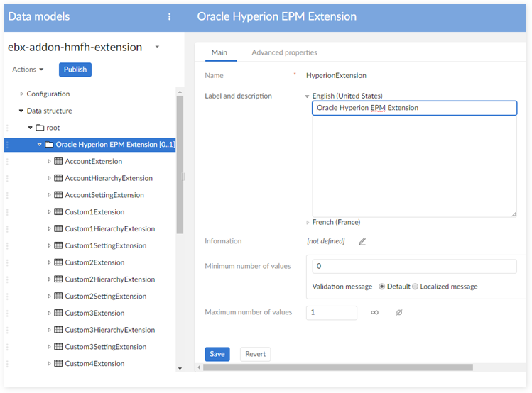Open the Data models kebab menu
The height and width of the screenshot is (393, 532).
pos(169,16)
